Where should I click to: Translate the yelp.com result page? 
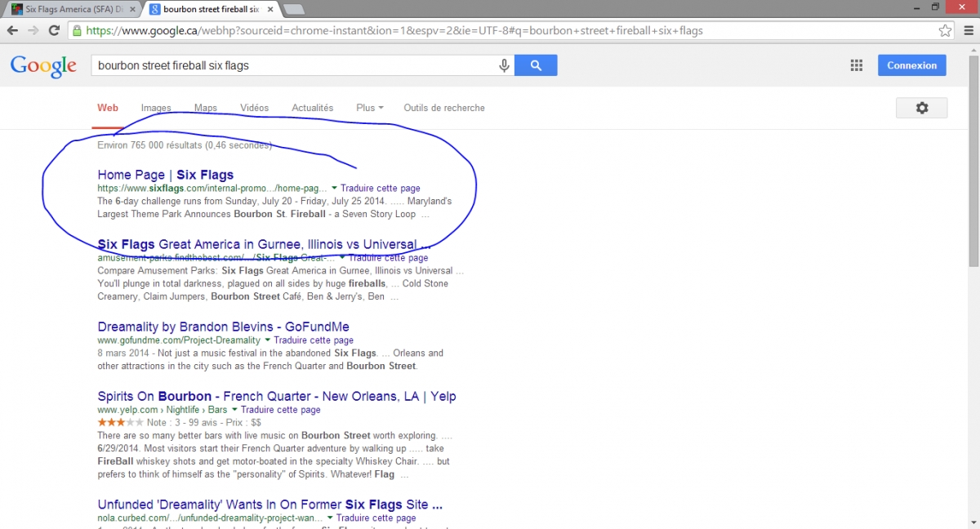pos(281,410)
